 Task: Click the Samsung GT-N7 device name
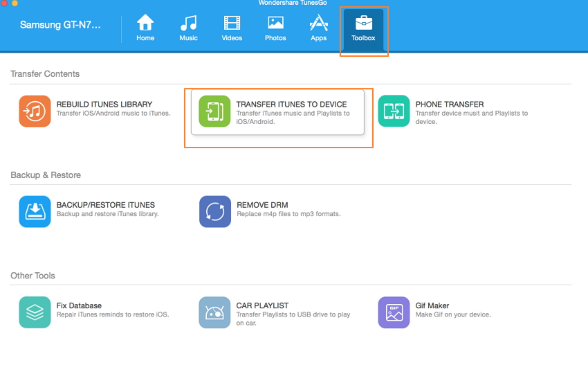pos(60,26)
